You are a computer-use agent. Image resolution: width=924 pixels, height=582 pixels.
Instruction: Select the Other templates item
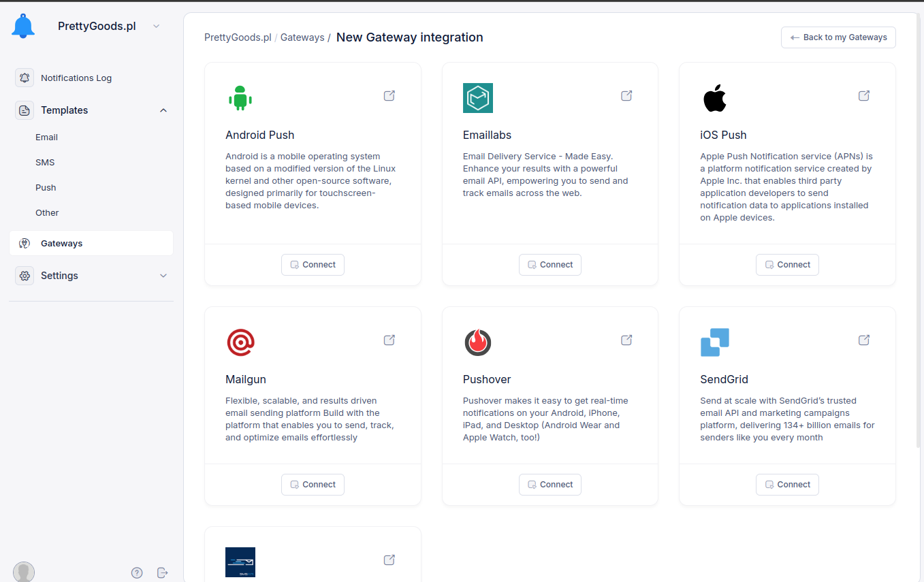tap(47, 212)
